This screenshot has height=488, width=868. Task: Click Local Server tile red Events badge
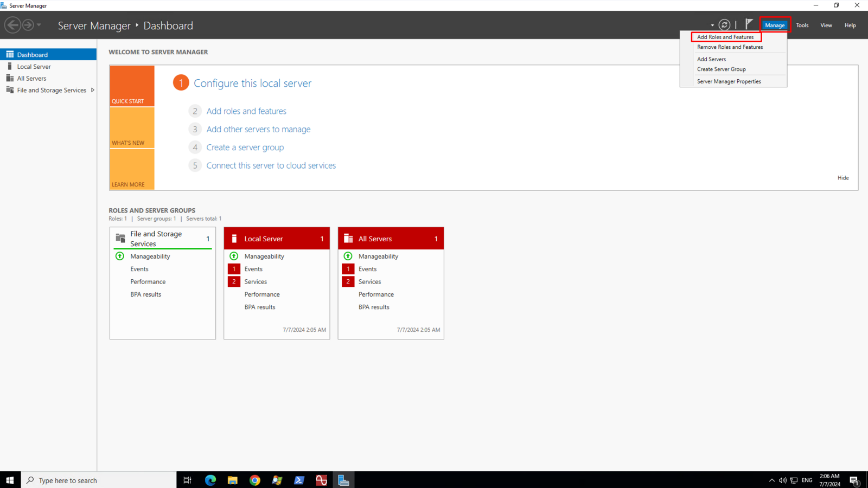pos(234,269)
